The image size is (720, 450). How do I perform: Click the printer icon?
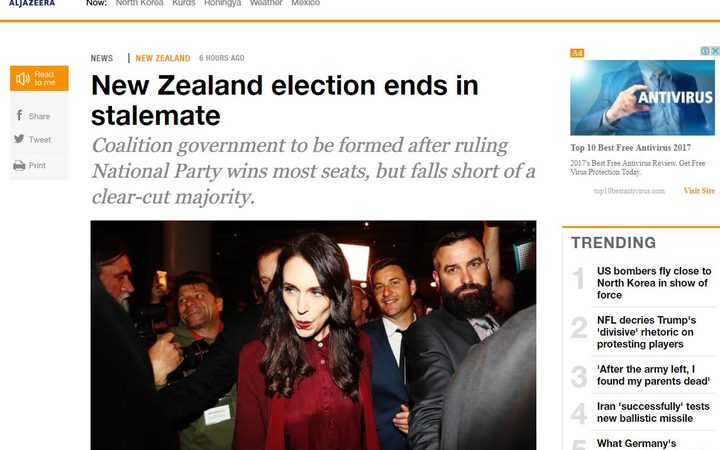19,165
